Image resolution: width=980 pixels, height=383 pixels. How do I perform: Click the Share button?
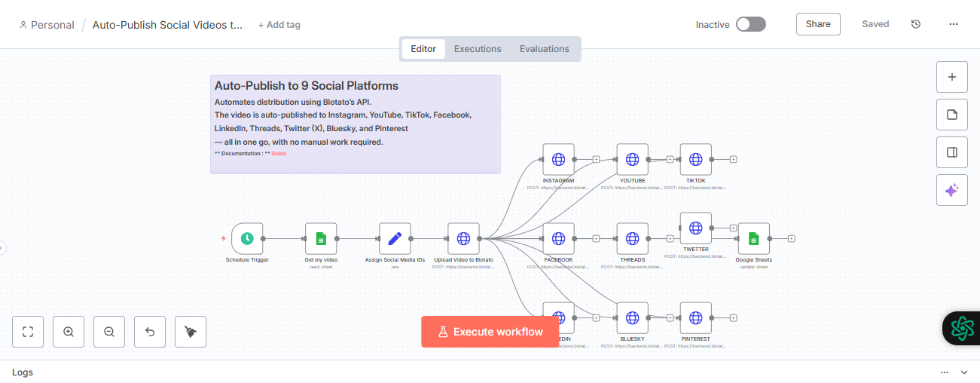(x=818, y=24)
